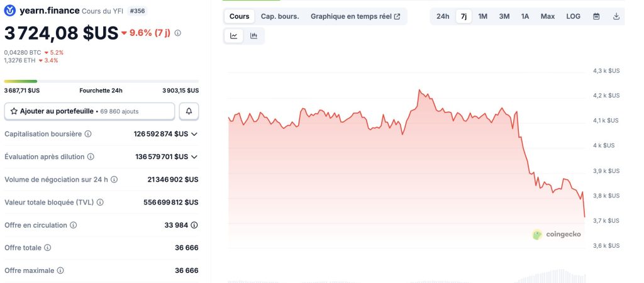Toggle LOG scale on the chart
Viewport: 644px width, 283px height.
click(573, 16)
